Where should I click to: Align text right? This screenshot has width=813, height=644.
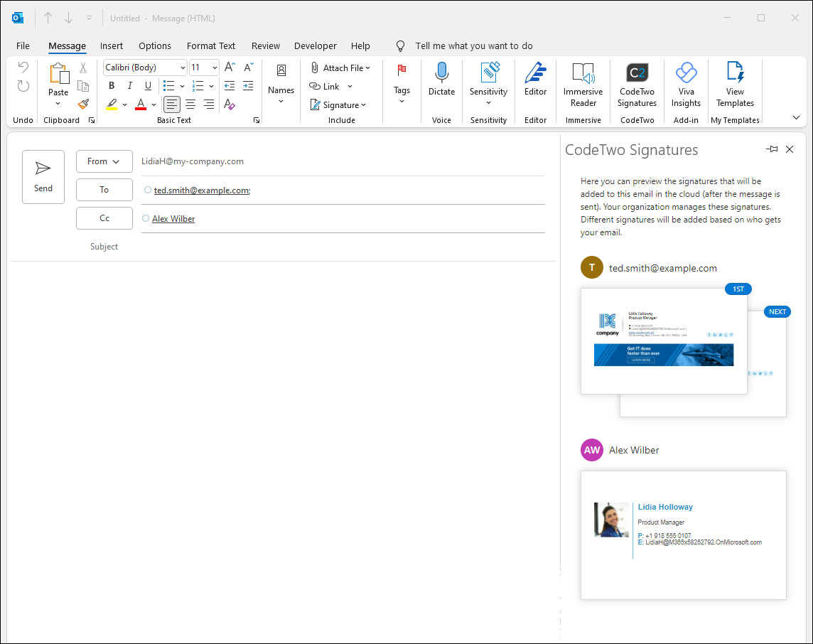point(209,104)
